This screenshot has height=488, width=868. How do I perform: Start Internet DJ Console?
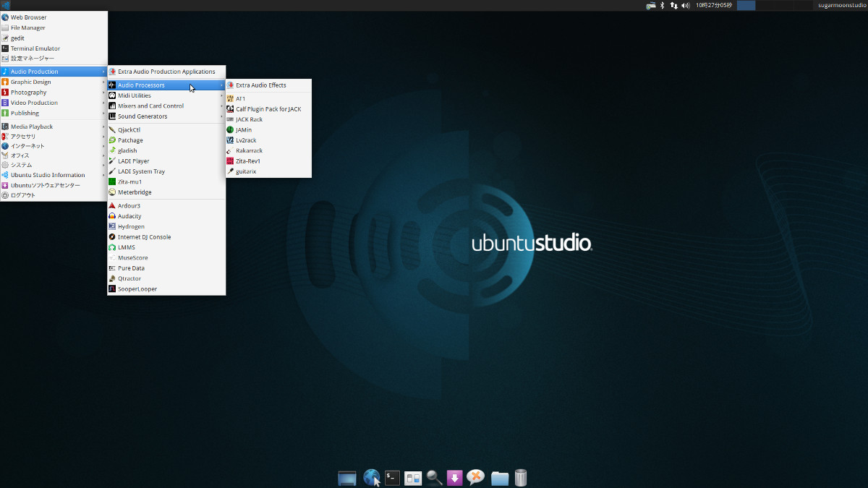click(x=166, y=236)
